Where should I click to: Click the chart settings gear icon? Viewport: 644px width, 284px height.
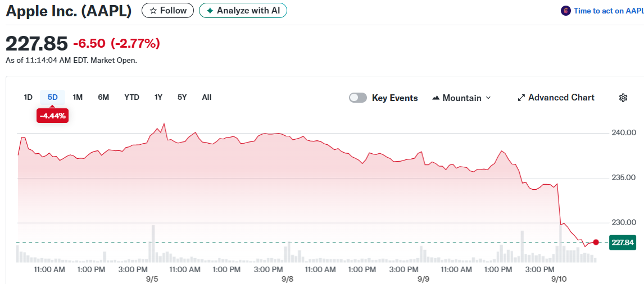(623, 98)
